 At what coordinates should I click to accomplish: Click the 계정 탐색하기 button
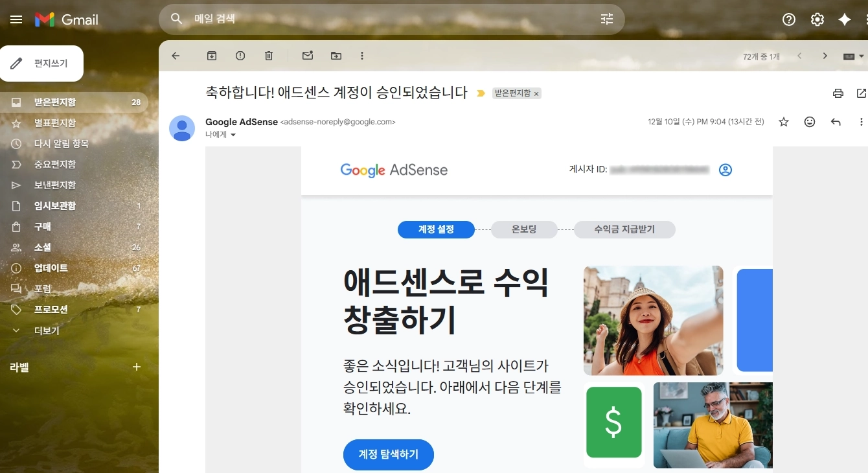[x=389, y=455]
